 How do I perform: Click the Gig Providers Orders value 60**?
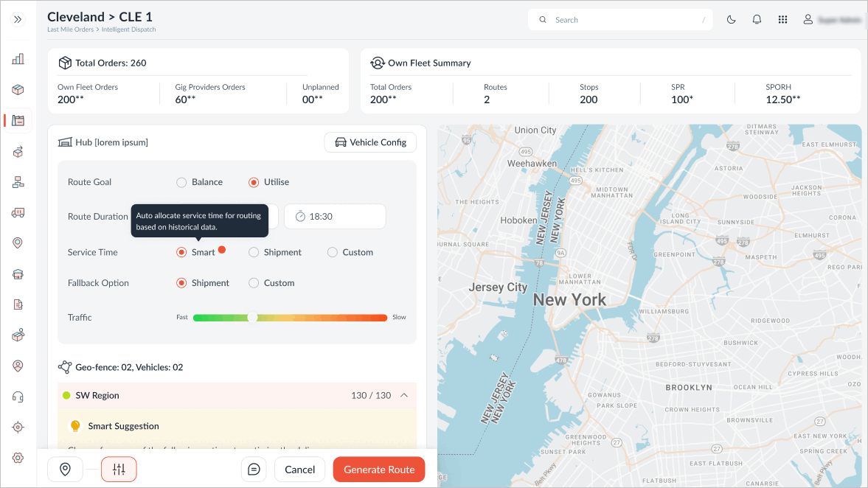185,100
